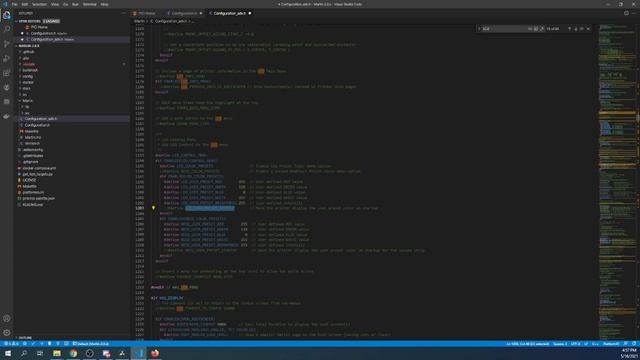This screenshot has height=360, width=640.
Task: Open the Extensions view
Action: point(7,73)
